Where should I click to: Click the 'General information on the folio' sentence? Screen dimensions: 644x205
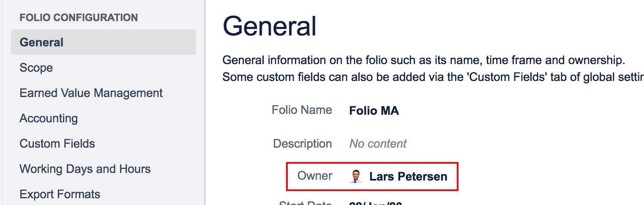423,60
